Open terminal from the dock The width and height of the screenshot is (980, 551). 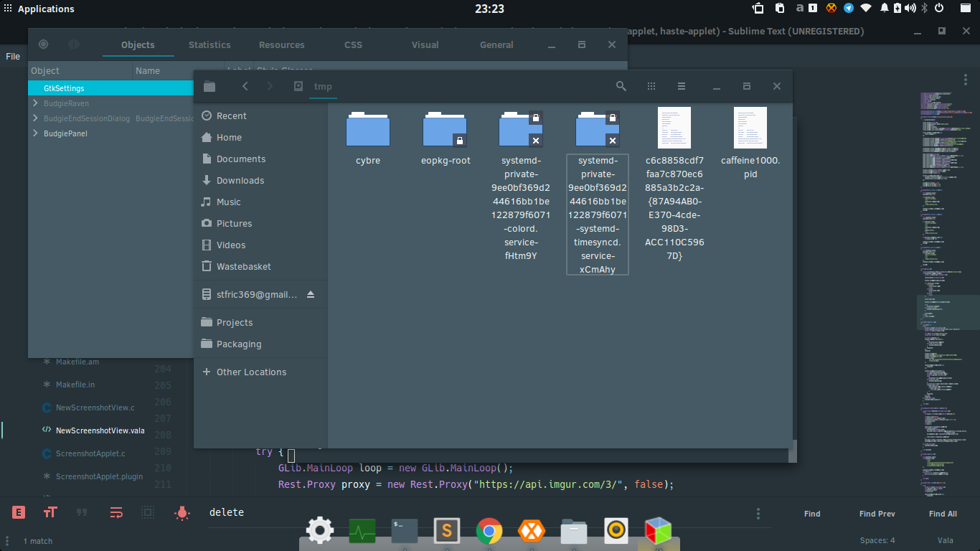[x=405, y=532]
